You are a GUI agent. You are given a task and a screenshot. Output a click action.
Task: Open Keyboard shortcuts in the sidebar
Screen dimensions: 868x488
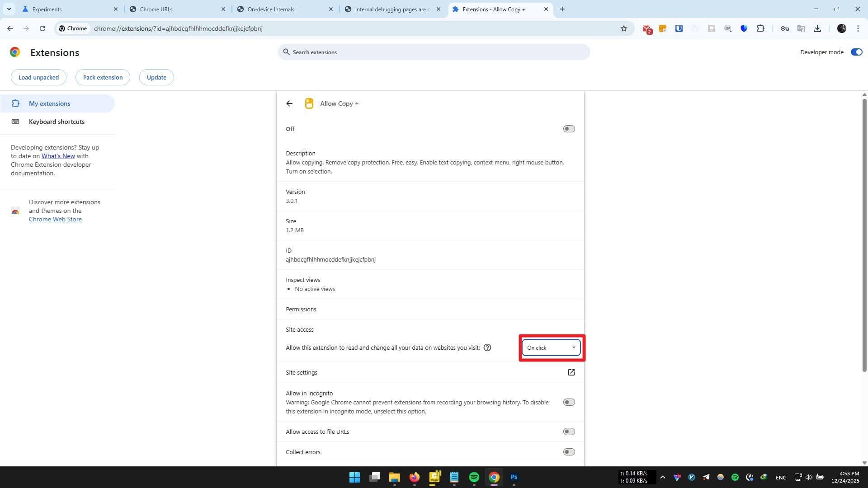click(57, 122)
